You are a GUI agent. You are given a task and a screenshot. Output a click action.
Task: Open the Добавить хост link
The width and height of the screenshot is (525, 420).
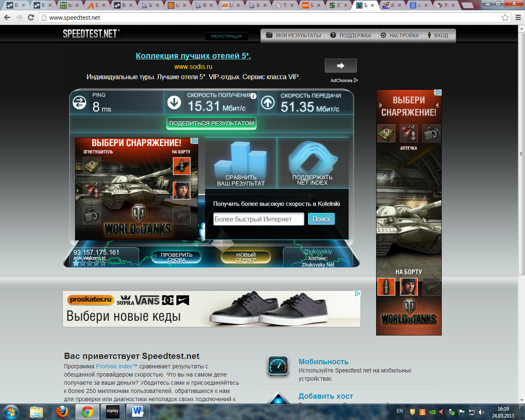326,396
